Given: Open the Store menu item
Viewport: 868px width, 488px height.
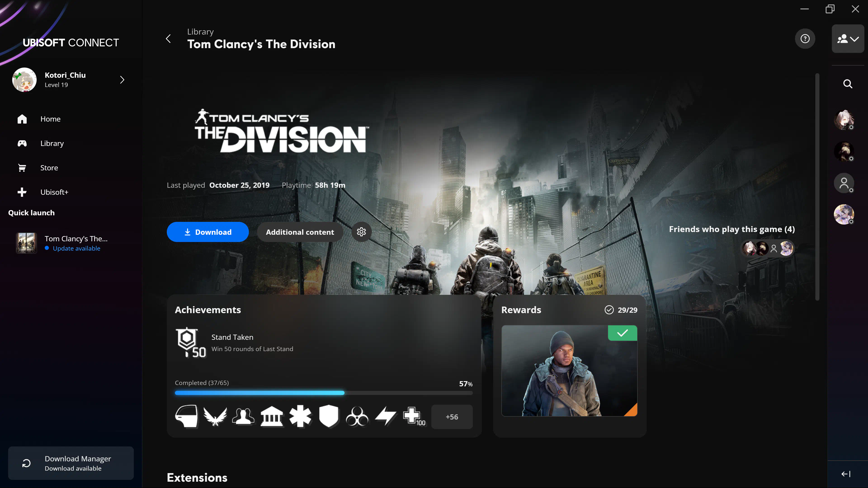Looking at the screenshot, I should tap(49, 168).
